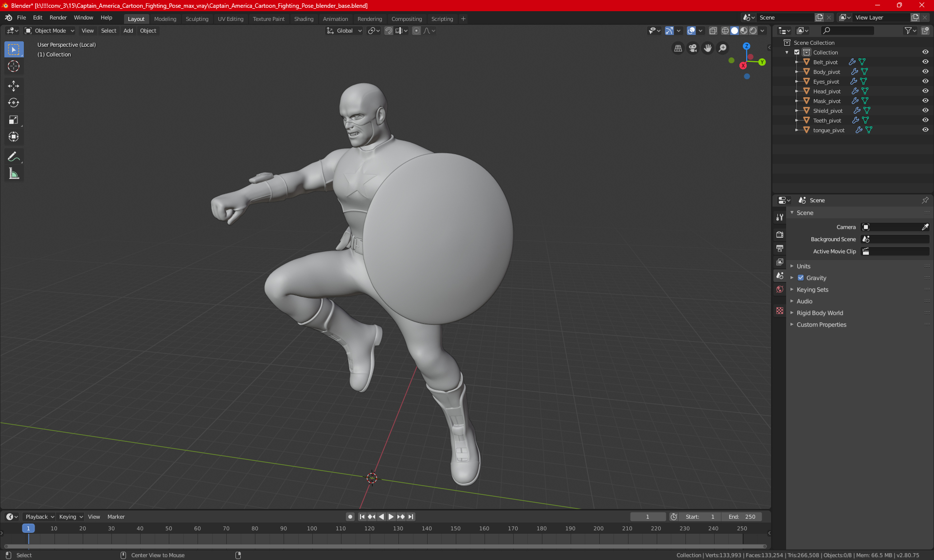This screenshot has width=934, height=560.
Task: Toggle Collection exclude checkbox in outliner
Action: click(x=797, y=52)
